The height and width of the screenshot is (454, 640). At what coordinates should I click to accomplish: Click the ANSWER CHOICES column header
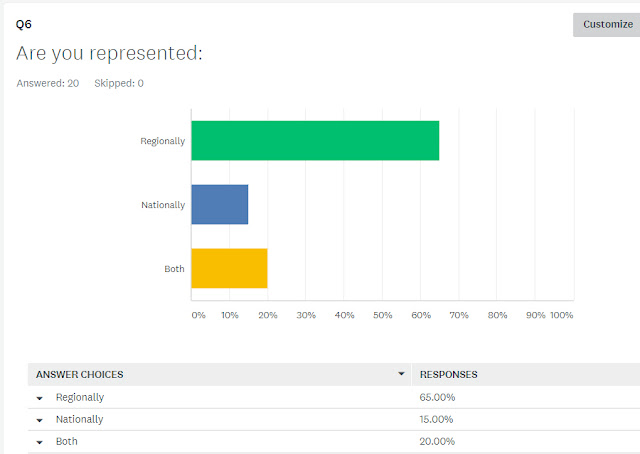(80, 375)
